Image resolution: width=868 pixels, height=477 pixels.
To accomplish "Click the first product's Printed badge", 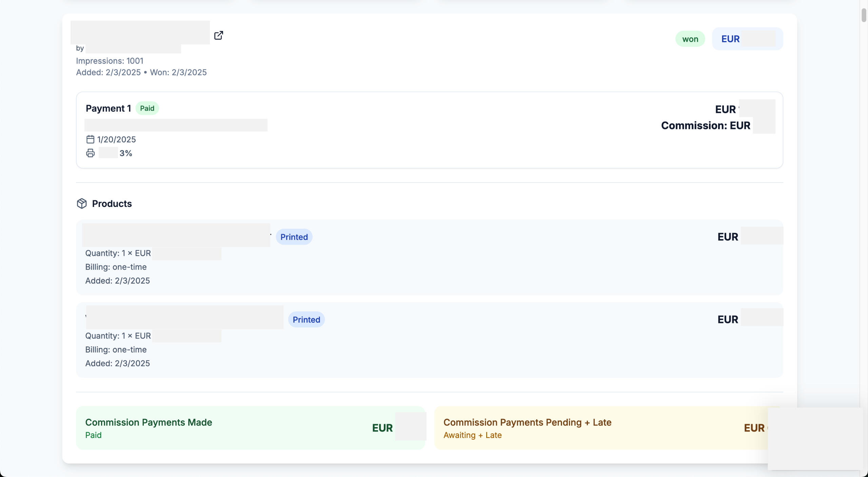I will coord(294,237).
